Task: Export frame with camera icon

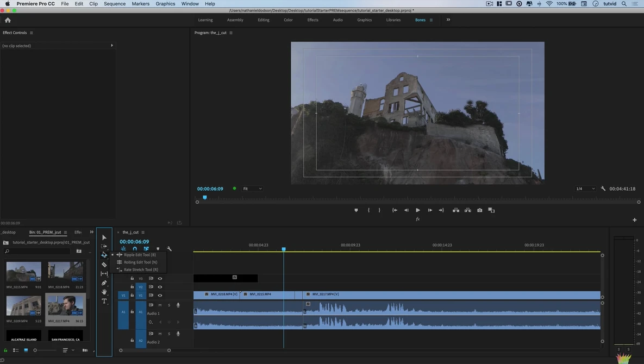Action: (479, 210)
